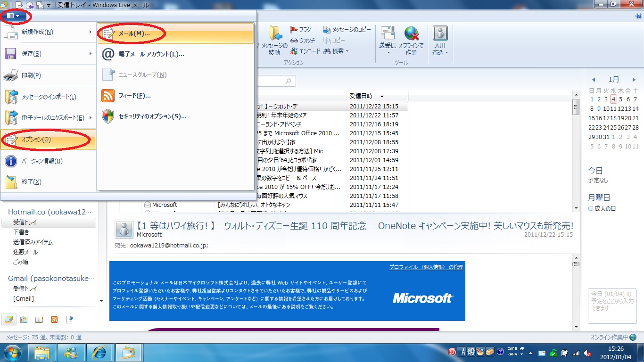
Task: Collapse the Gmail account folder group
Action: [x=51, y=278]
